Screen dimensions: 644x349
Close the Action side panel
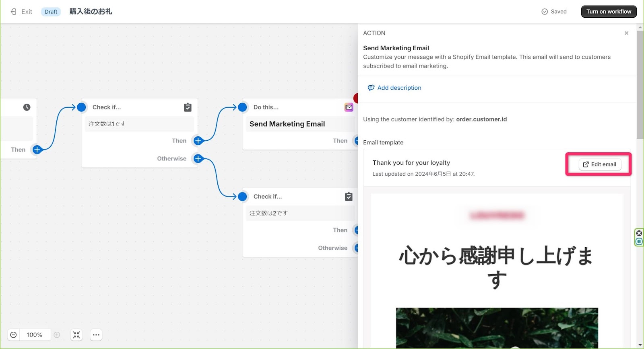pyautogui.click(x=626, y=33)
